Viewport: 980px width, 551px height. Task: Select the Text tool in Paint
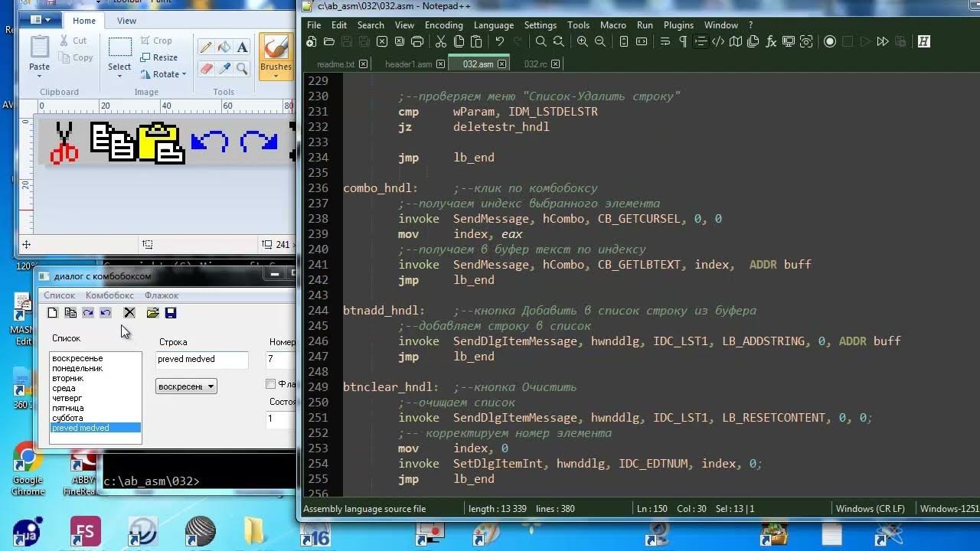click(243, 47)
